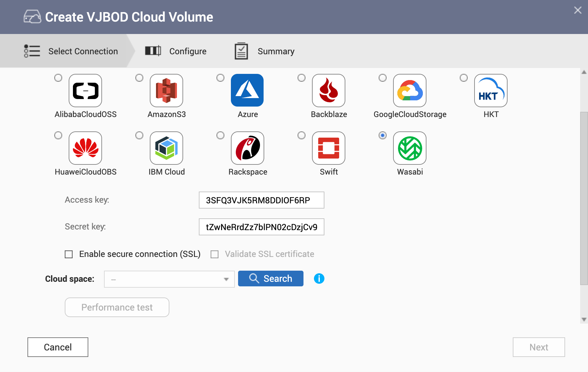Viewport: 588px width, 372px height.
Task: Click the Swift provider icon
Action: pyautogui.click(x=329, y=148)
